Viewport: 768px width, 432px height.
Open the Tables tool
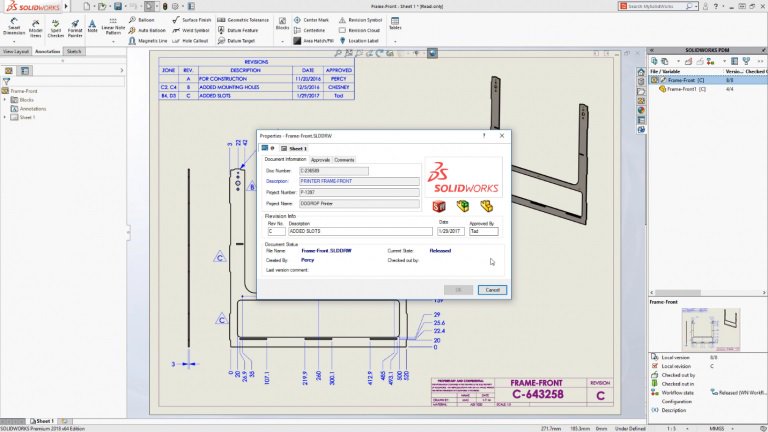point(395,24)
